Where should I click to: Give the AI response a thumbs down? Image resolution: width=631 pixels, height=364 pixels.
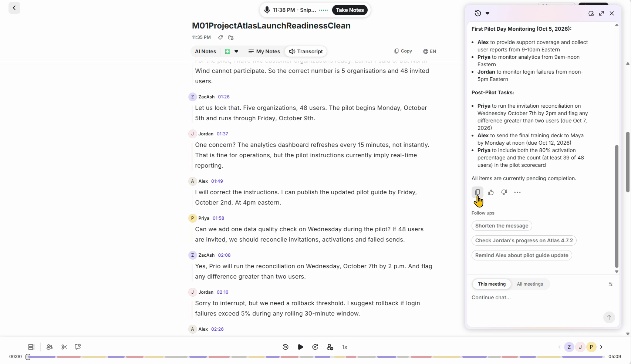click(x=504, y=192)
